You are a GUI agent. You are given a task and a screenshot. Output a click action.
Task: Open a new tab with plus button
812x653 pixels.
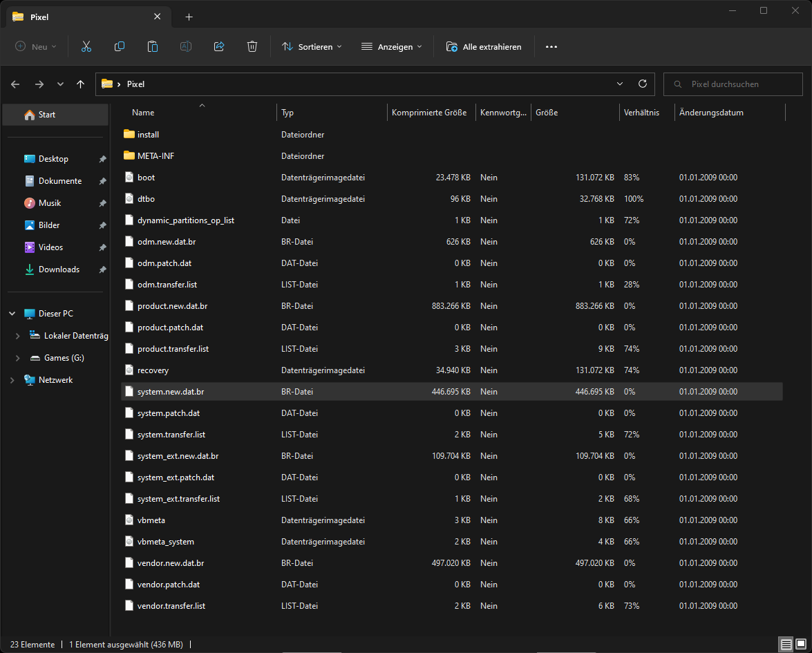pyautogui.click(x=189, y=17)
